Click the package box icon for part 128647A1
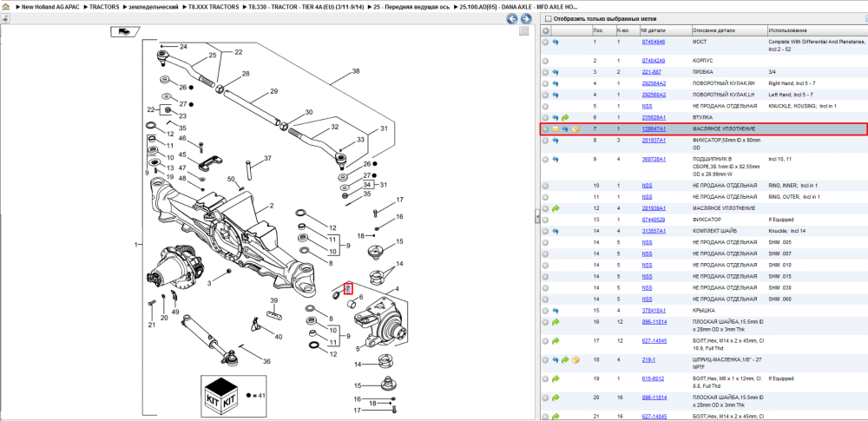 point(575,129)
